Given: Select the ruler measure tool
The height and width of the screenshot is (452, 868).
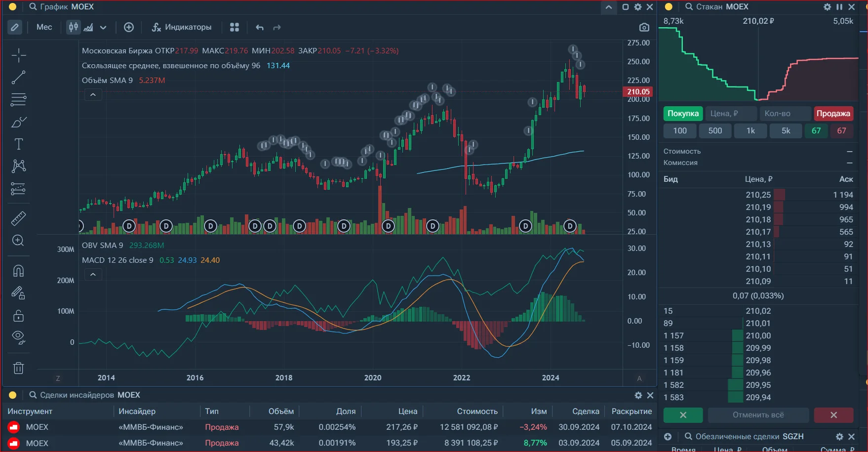Looking at the screenshot, I should coord(19,218).
